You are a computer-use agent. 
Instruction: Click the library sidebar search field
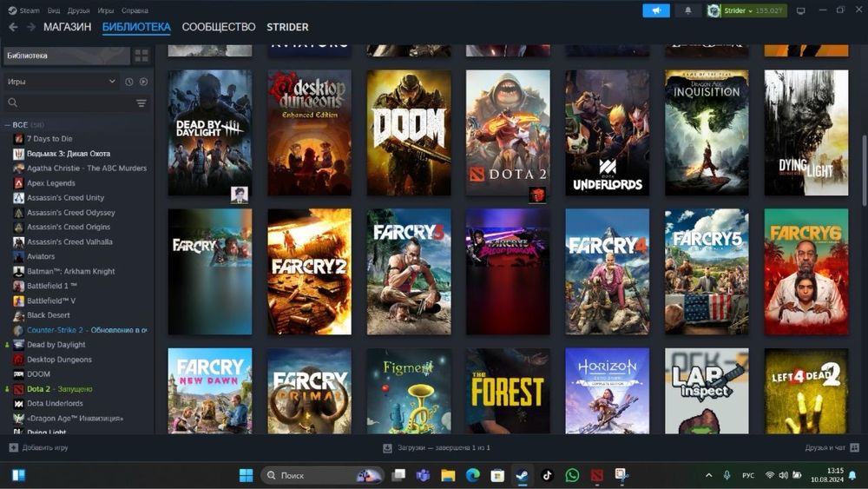coord(76,102)
